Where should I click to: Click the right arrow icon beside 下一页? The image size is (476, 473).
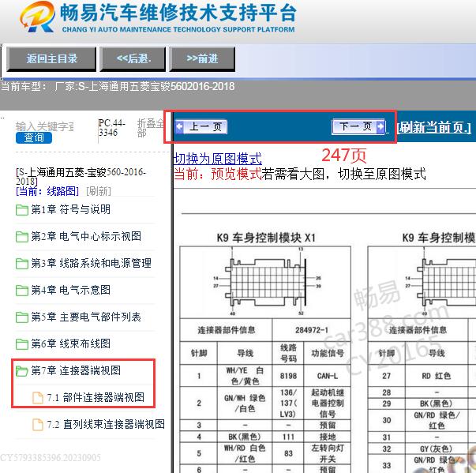click(x=380, y=126)
